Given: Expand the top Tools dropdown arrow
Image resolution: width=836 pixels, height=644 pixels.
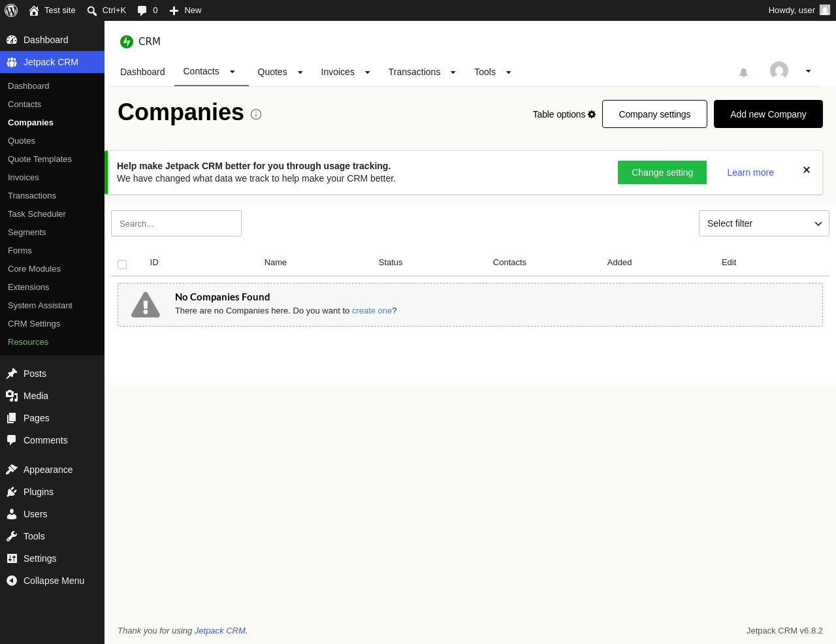Looking at the screenshot, I should tap(509, 72).
